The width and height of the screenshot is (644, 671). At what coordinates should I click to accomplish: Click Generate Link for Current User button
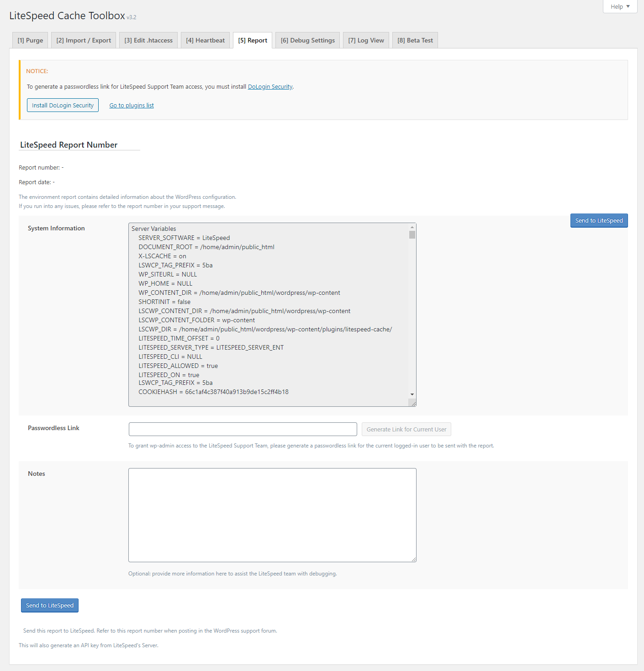tap(406, 429)
